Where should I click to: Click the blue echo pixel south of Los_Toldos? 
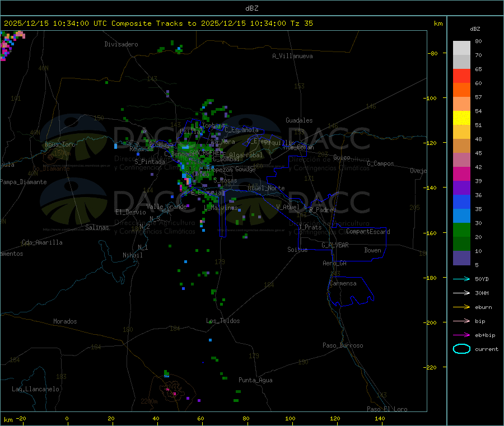210,340
